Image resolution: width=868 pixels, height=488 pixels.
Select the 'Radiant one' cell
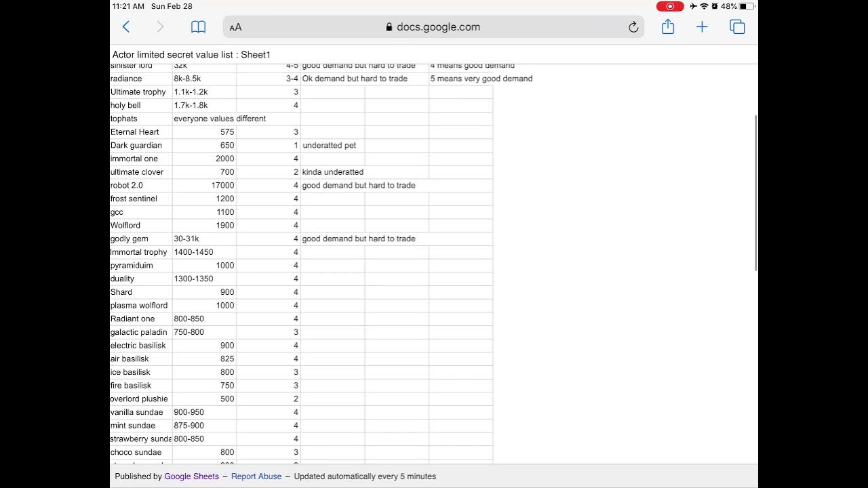point(141,319)
